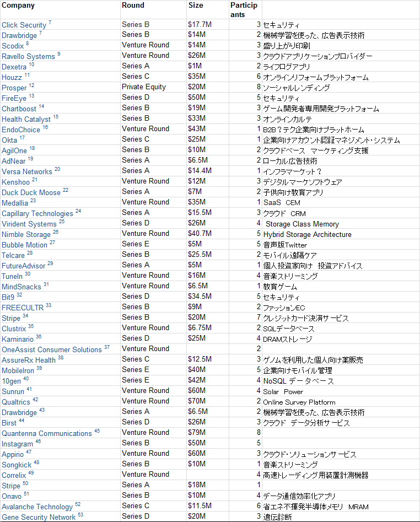Open the Capillary Technologies link
420x522 pixels.
tap(37, 214)
